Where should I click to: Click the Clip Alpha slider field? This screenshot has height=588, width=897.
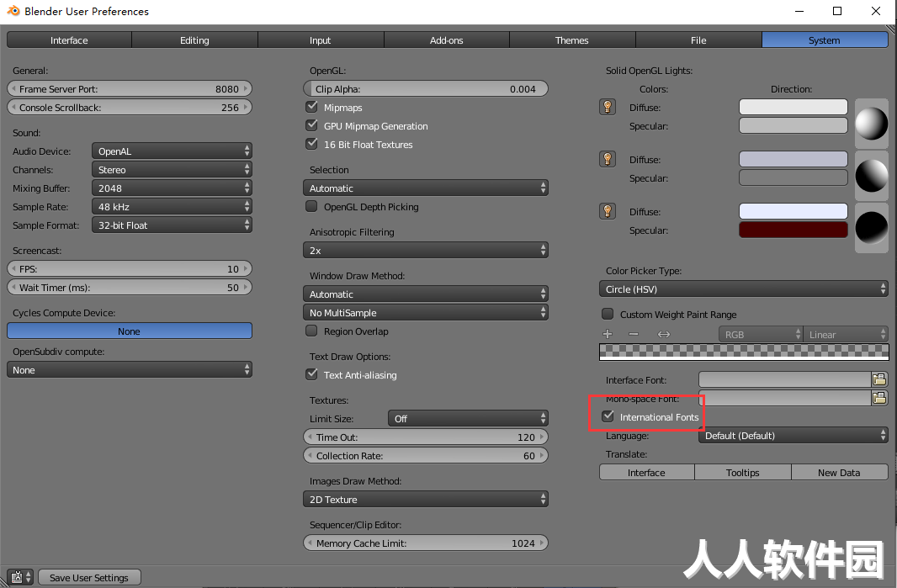[426, 88]
